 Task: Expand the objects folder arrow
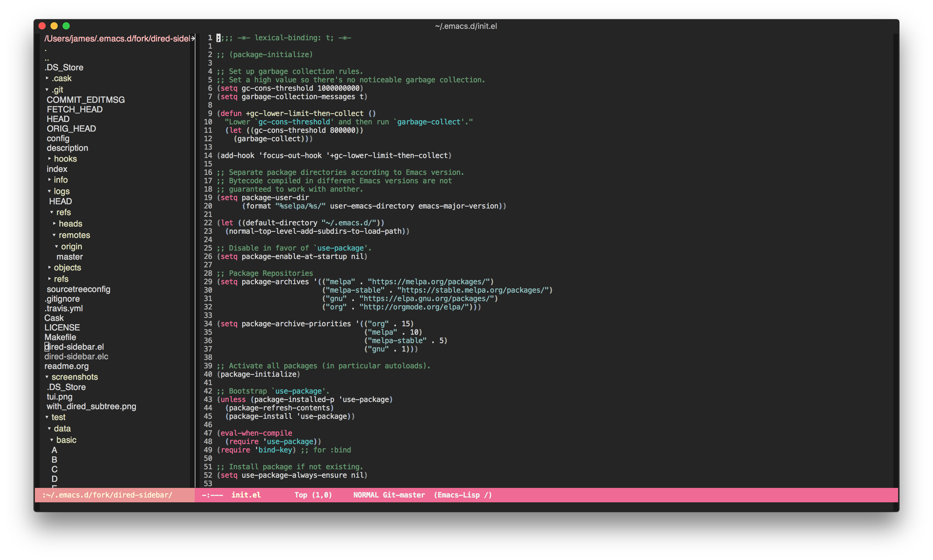tap(49, 267)
